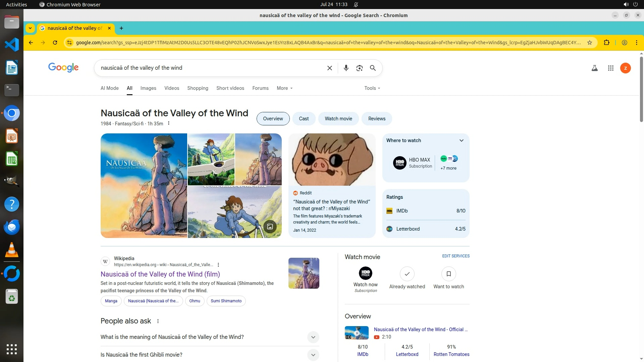Open the Chromium extensions puzzle icon
The height and width of the screenshot is (362, 644).
606,43
